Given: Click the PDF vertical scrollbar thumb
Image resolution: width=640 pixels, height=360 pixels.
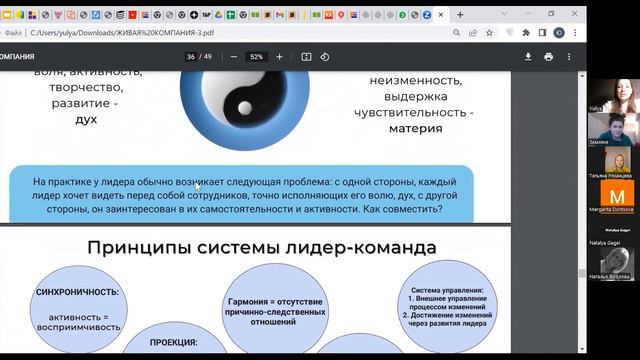Looking at the screenshot, I should (582, 273).
